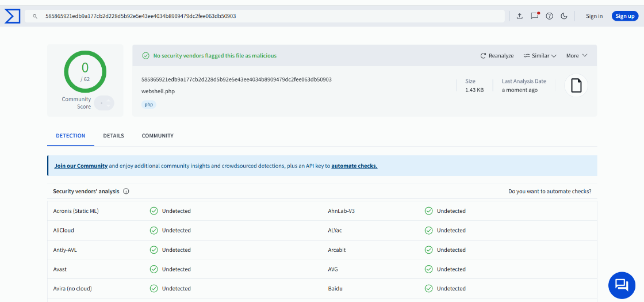
Task: Open the Join our Community link
Action: point(81,166)
